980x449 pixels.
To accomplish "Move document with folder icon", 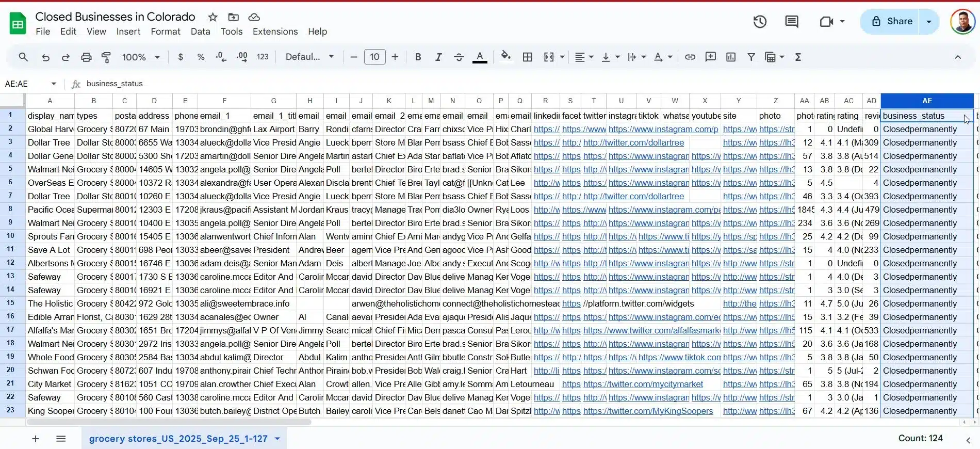I will pos(233,17).
